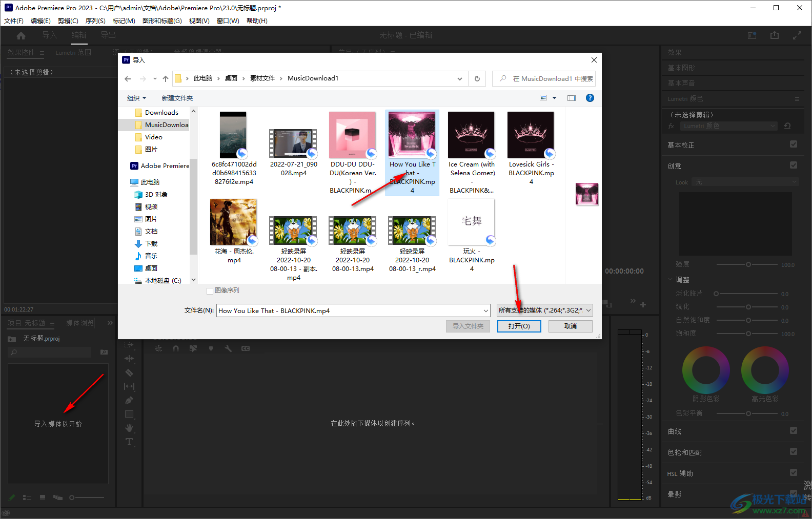Image resolution: width=812 pixels, height=519 pixels.
Task: Toggle the 基本校正 checkbox
Action: click(794, 144)
